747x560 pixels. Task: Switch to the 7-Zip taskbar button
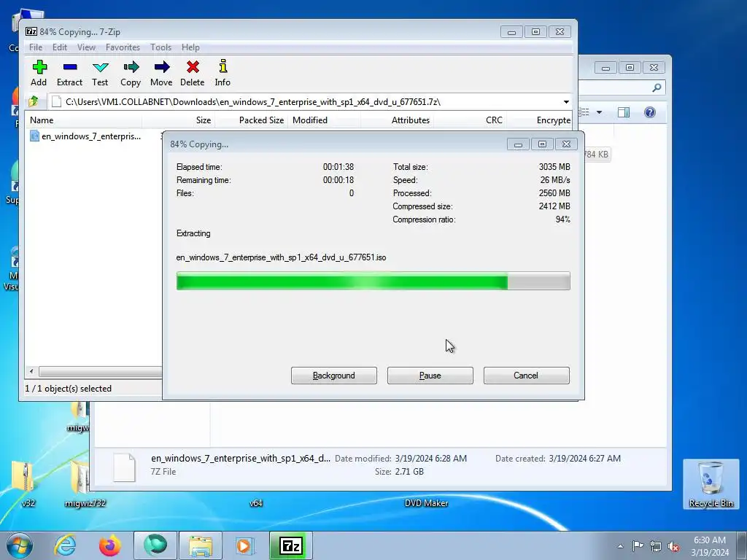[x=290, y=545]
